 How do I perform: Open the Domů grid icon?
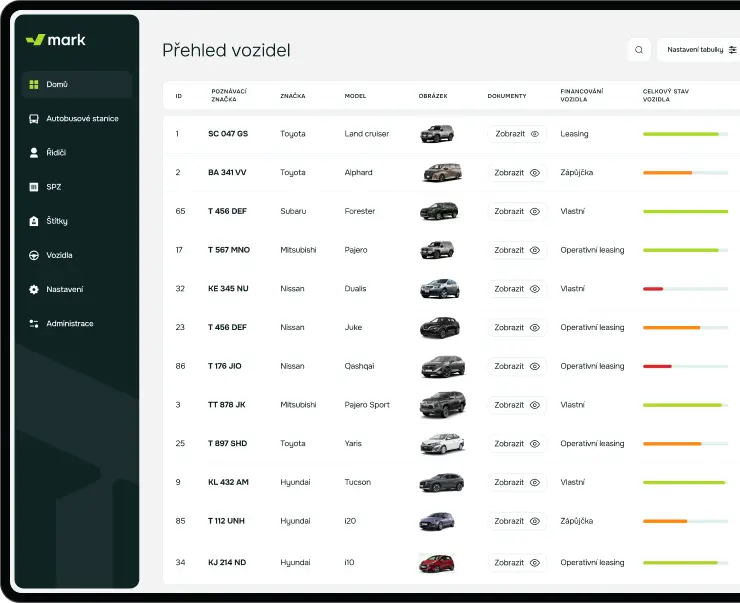[x=34, y=84]
